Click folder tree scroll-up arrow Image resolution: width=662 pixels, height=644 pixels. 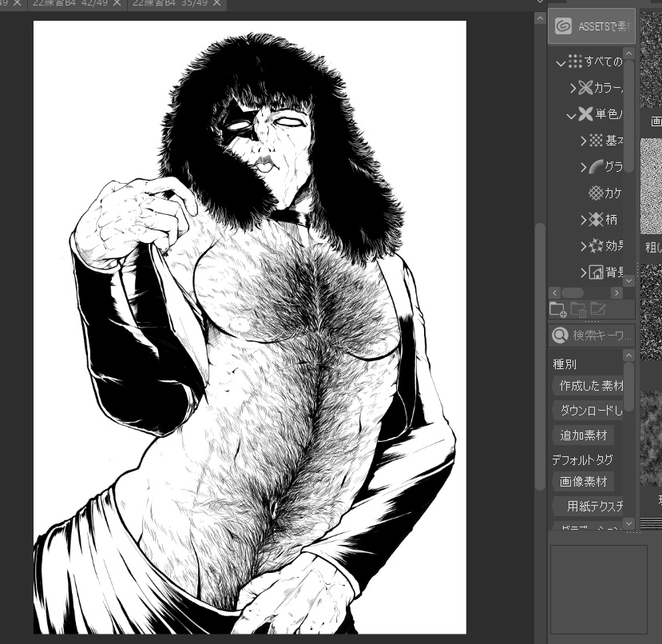629,54
